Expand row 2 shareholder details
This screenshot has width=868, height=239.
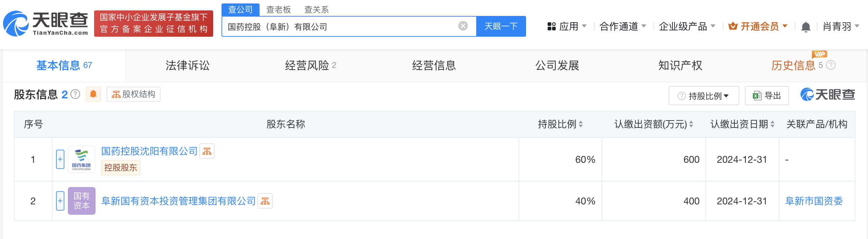(x=60, y=201)
